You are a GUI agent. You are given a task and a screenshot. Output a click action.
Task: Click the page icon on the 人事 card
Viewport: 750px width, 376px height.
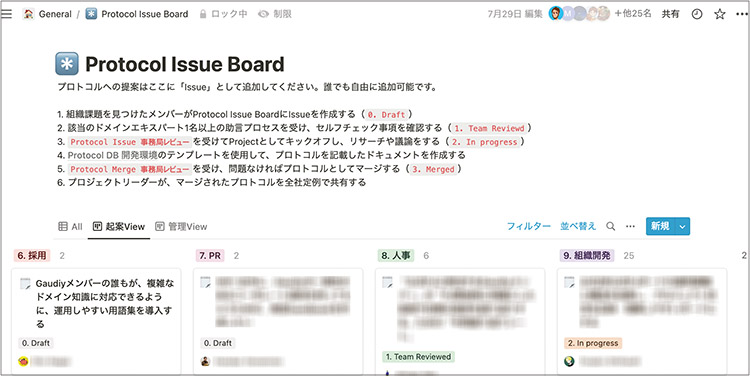point(387,282)
